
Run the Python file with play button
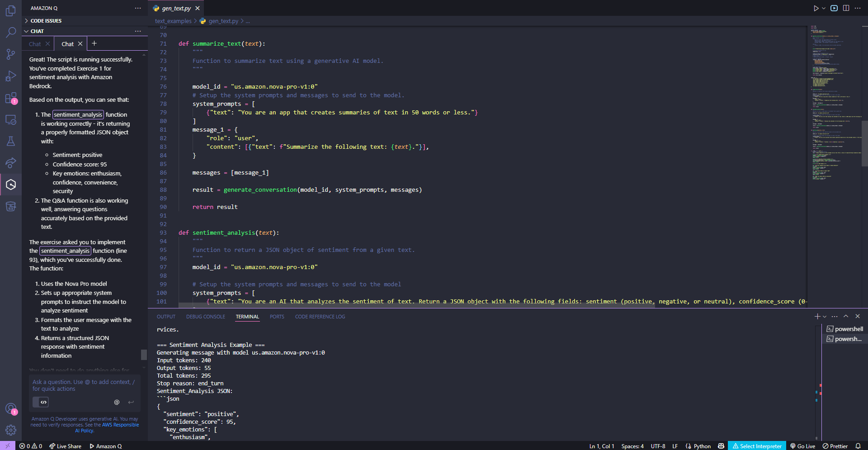pos(816,8)
